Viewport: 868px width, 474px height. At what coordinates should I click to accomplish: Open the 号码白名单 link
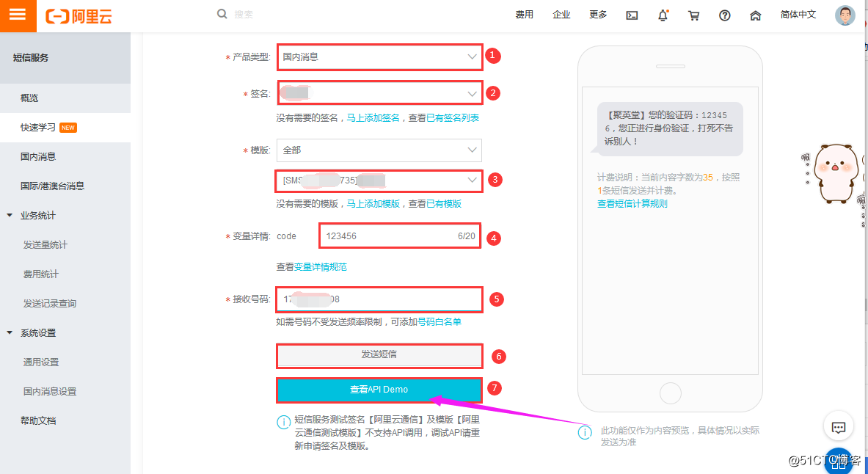point(439,321)
